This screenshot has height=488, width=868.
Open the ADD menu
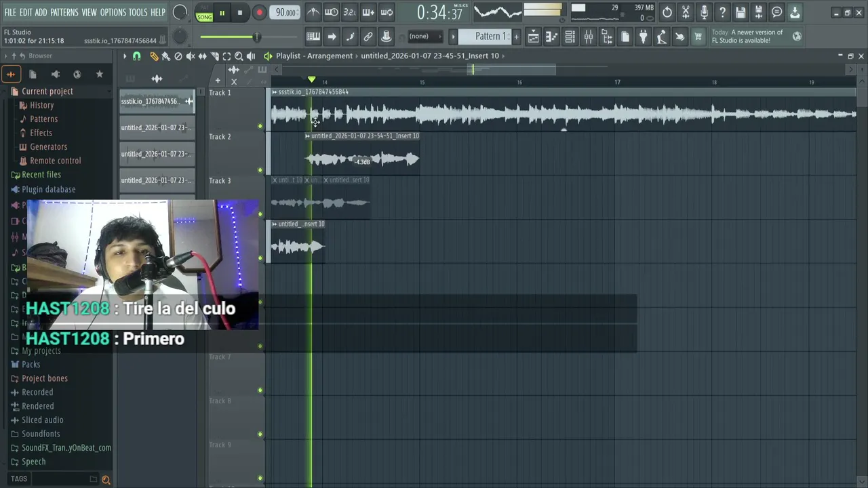click(41, 13)
